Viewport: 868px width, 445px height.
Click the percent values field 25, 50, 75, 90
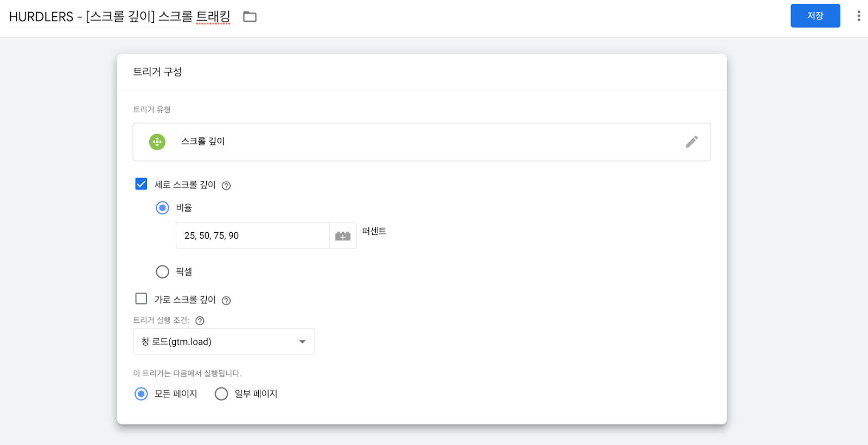point(253,236)
